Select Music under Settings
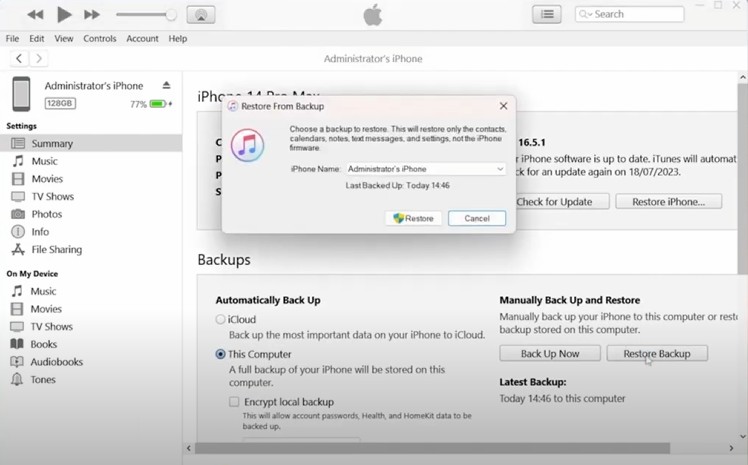 point(91,161)
